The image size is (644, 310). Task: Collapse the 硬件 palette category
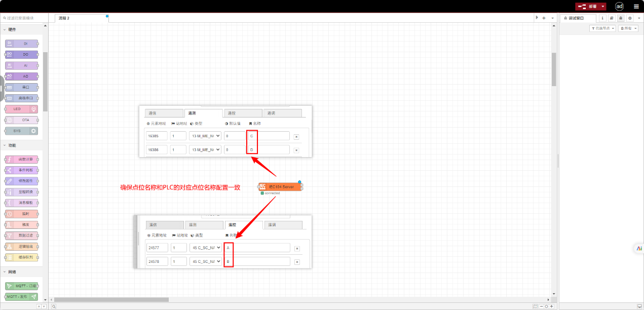point(5,29)
